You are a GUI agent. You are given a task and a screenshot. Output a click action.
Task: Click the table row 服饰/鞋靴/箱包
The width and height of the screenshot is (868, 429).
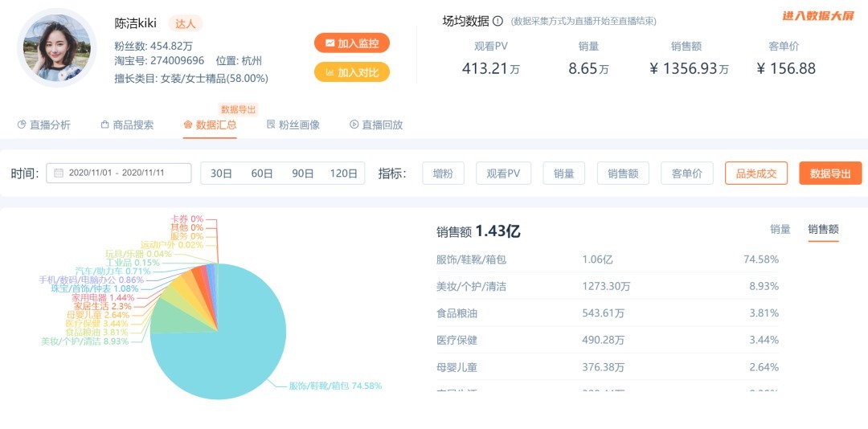(608, 259)
